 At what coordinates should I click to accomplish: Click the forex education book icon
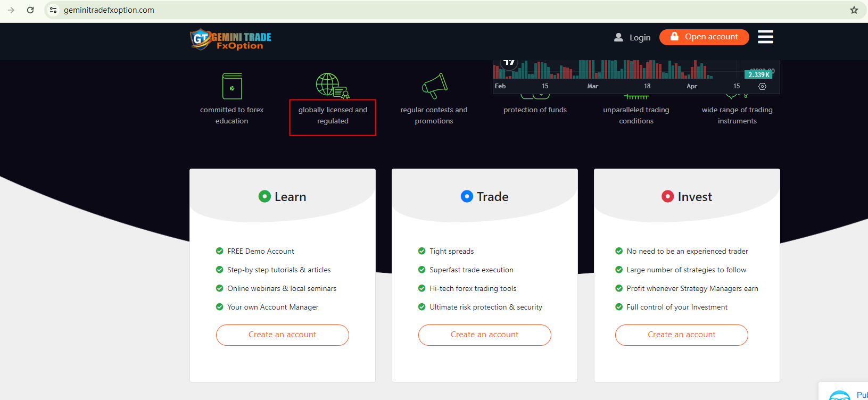(232, 86)
